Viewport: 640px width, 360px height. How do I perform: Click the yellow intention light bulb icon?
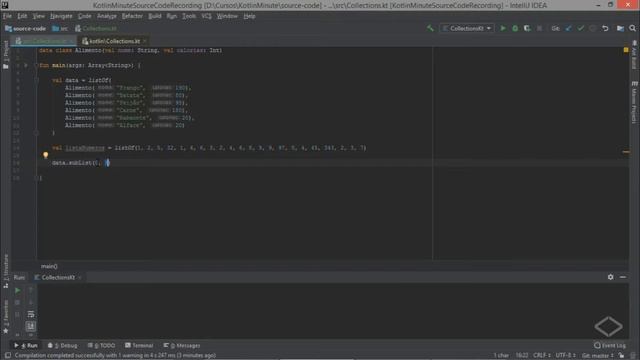click(45, 155)
